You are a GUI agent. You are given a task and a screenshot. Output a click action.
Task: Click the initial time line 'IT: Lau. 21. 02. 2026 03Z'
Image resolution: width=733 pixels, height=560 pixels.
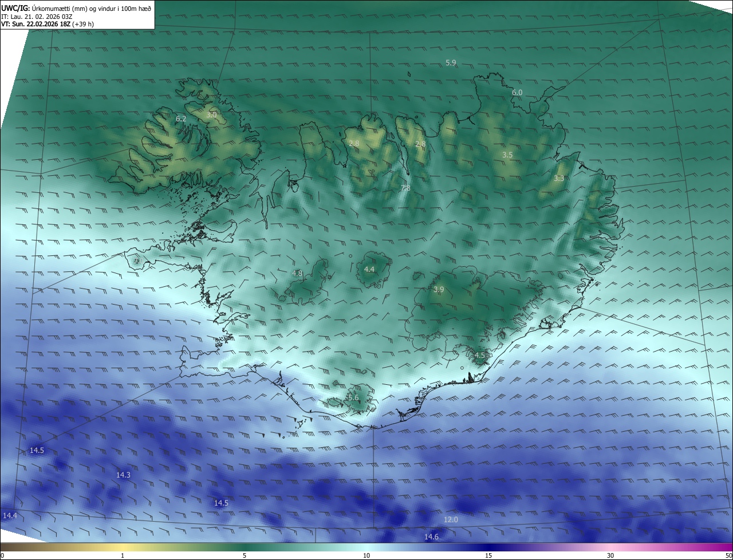(37, 17)
